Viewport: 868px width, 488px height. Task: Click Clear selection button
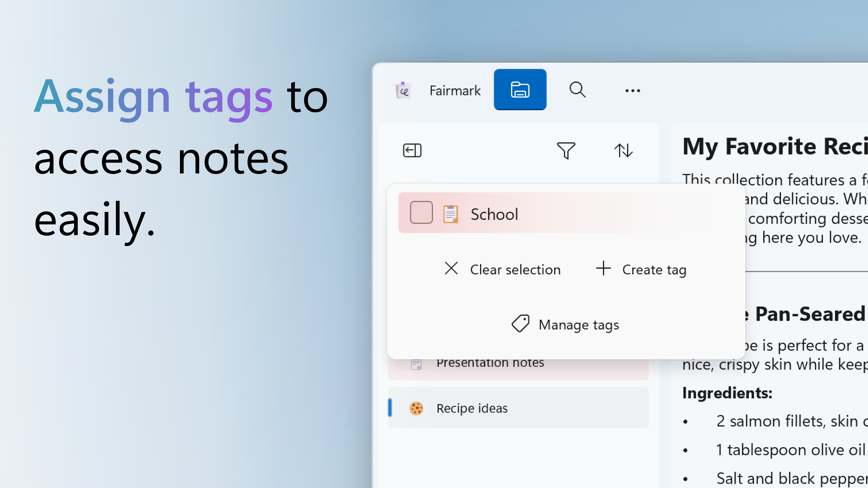coord(502,270)
